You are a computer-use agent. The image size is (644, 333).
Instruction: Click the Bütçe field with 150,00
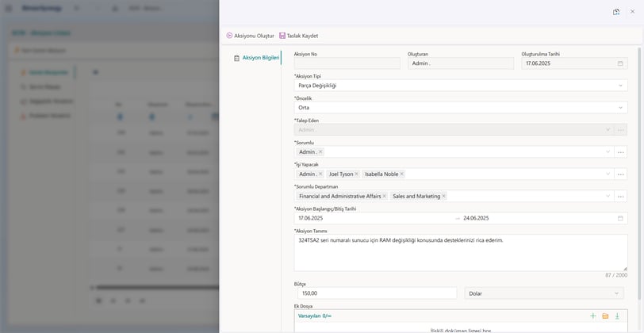pyautogui.click(x=377, y=293)
